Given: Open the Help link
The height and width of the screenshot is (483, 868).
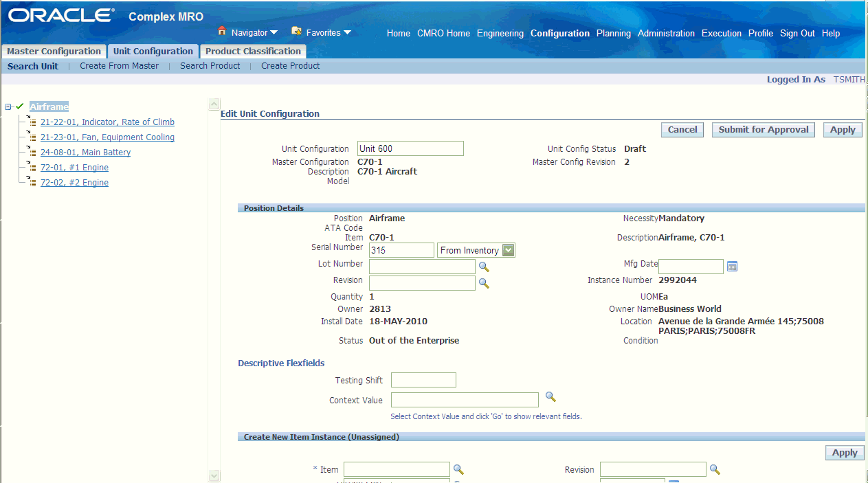Looking at the screenshot, I should [831, 33].
